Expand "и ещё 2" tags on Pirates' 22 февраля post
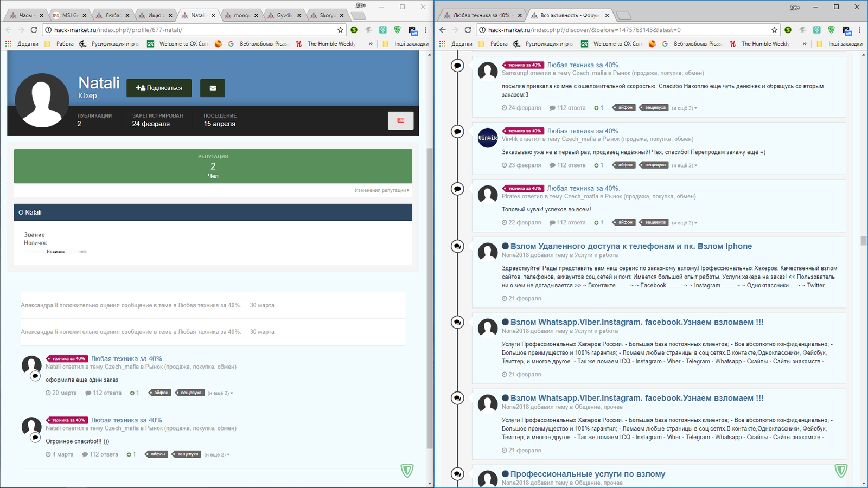868x488 pixels. [685, 223]
